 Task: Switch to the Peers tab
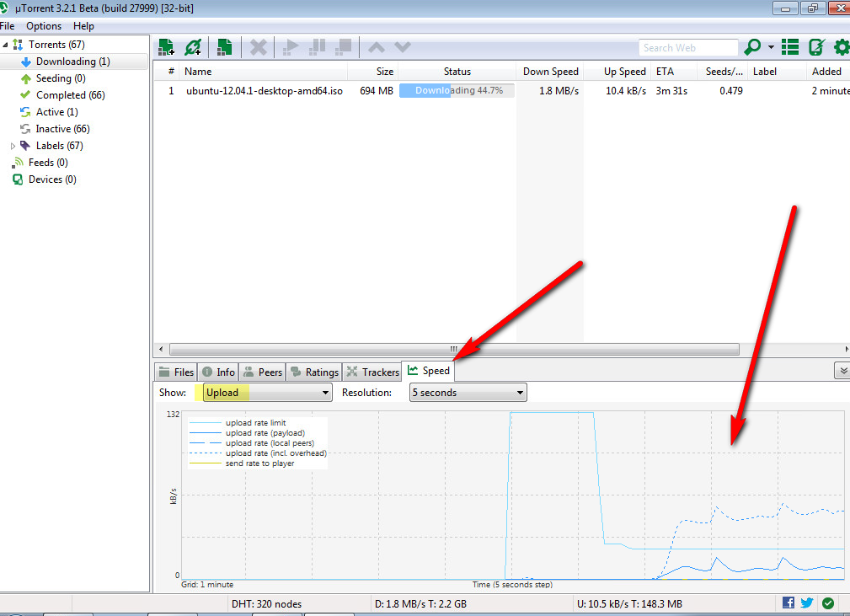[262, 371]
